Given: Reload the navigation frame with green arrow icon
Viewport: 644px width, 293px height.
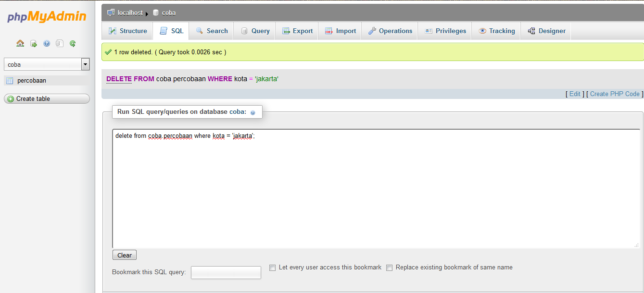Looking at the screenshot, I should tap(73, 43).
